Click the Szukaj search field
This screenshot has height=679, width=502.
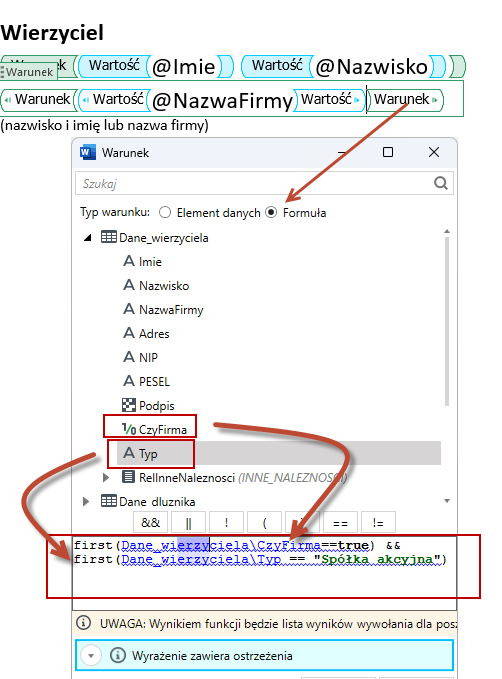click(x=264, y=184)
